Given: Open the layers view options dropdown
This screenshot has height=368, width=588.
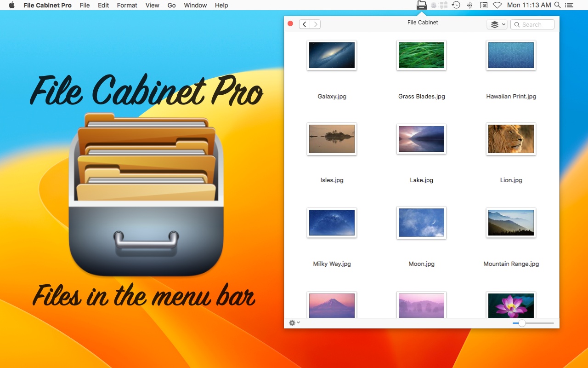Looking at the screenshot, I should pyautogui.click(x=497, y=24).
